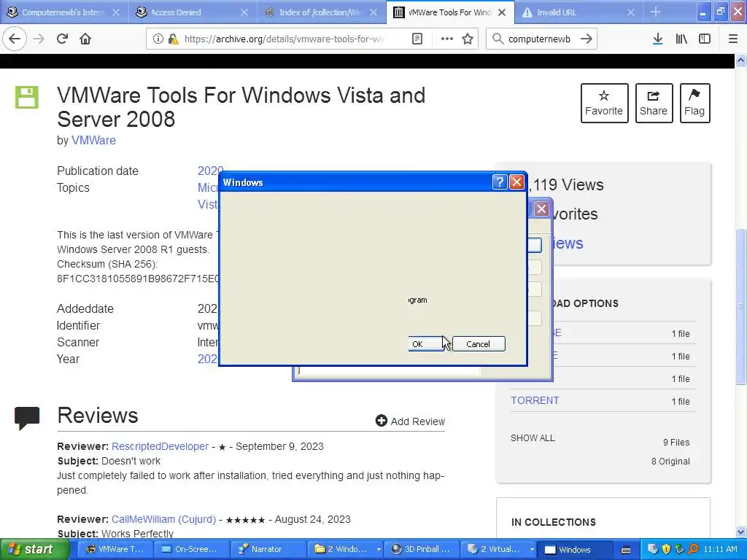Open a new browser tab

pyautogui.click(x=656, y=12)
